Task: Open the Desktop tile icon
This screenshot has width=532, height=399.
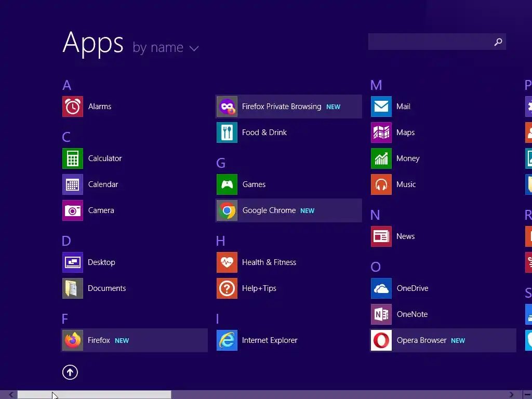Action: 73,262
